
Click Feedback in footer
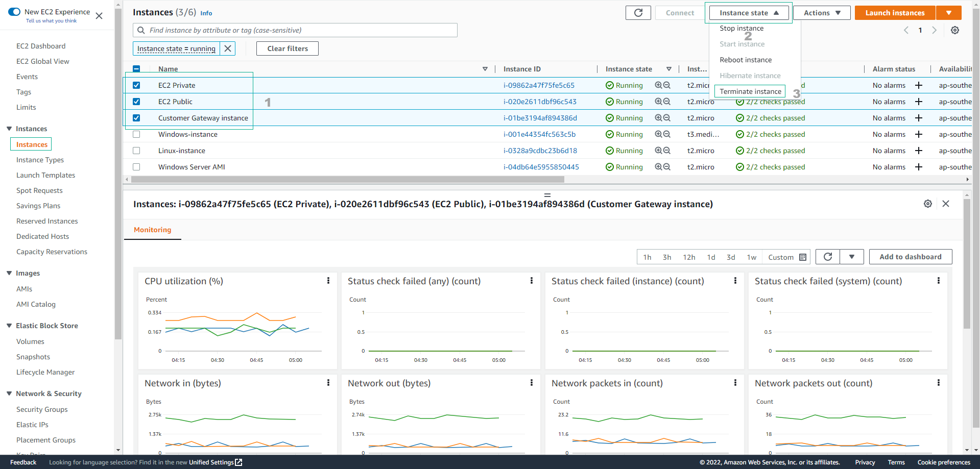click(23, 462)
